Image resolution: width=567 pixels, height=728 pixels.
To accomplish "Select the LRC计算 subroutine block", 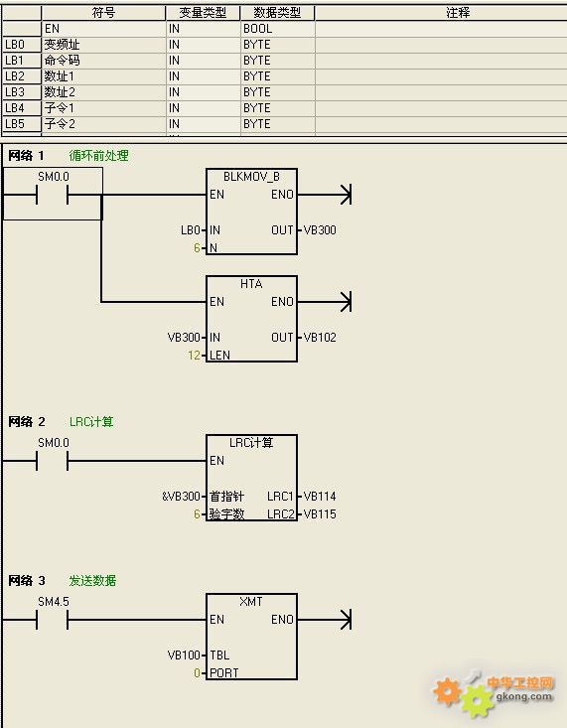I will [251, 478].
